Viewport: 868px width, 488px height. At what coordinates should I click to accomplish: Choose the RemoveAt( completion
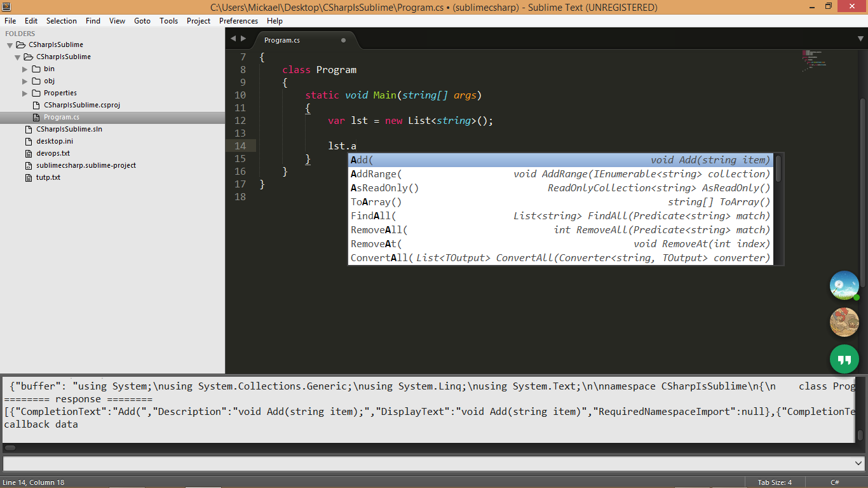[560, 244]
